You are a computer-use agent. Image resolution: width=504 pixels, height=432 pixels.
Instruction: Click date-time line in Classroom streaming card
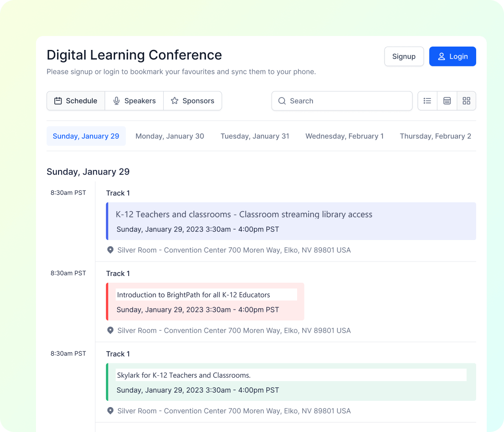(198, 229)
